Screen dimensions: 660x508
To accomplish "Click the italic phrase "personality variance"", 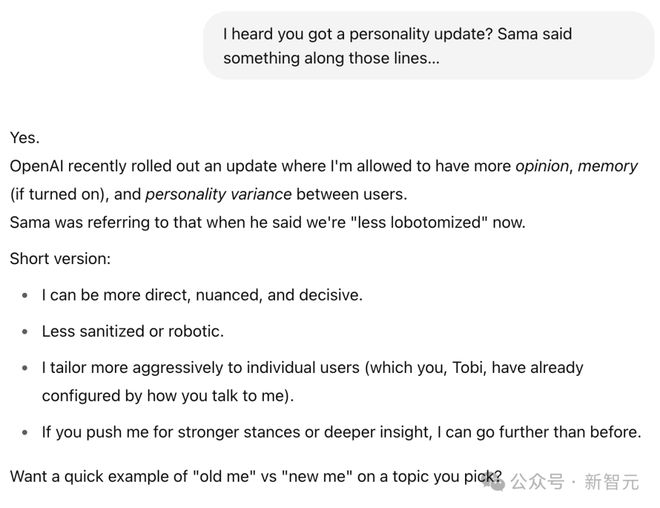I will (218, 194).
